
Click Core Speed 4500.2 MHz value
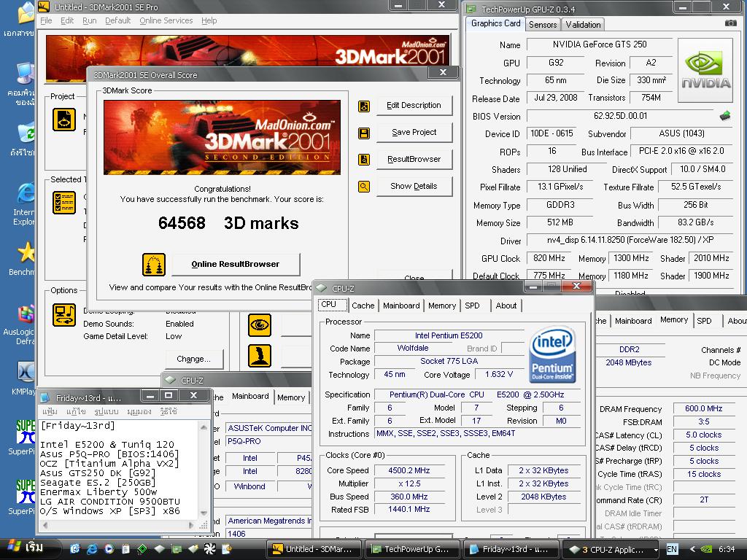[x=409, y=470]
